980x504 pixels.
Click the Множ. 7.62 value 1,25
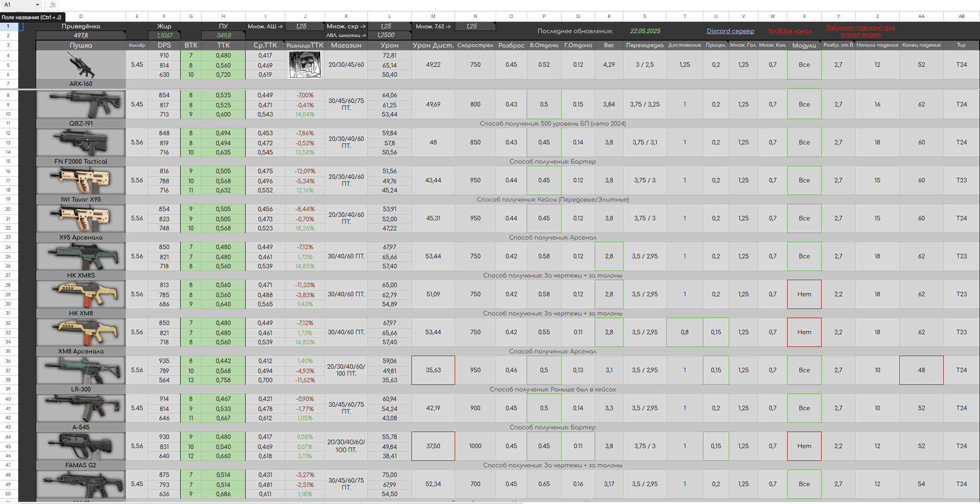point(475,26)
